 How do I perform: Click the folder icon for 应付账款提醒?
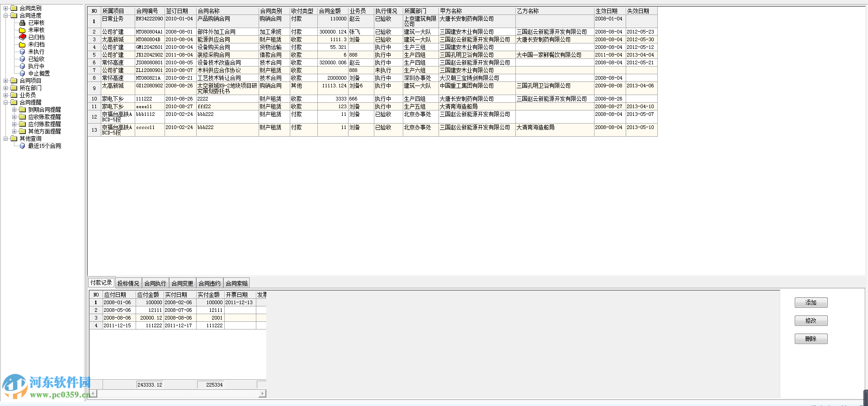pyautogui.click(x=22, y=124)
